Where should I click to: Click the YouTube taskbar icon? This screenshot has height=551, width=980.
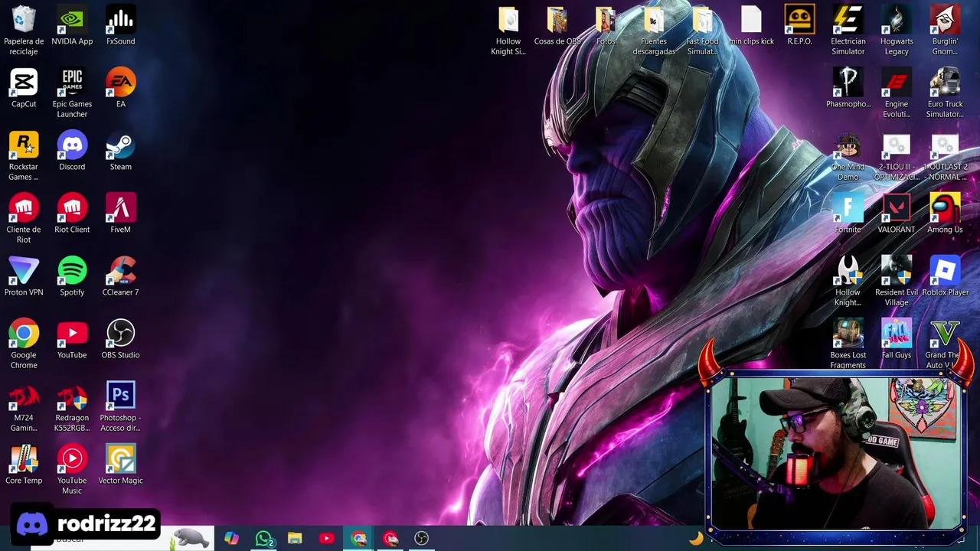(x=327, y=539)
